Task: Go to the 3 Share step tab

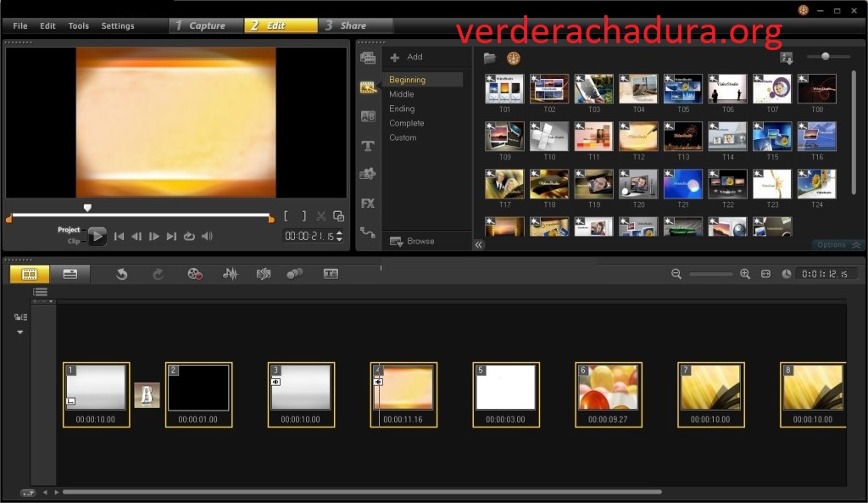Action: click(x=355, y=25)
